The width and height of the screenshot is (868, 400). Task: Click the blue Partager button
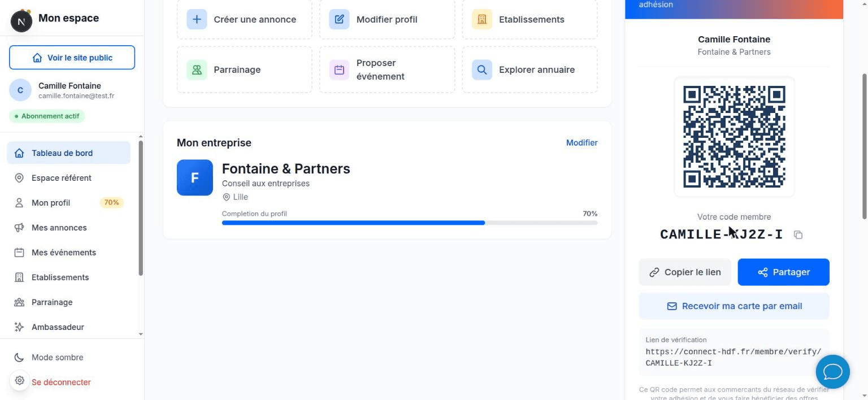[x=783, y=272]
